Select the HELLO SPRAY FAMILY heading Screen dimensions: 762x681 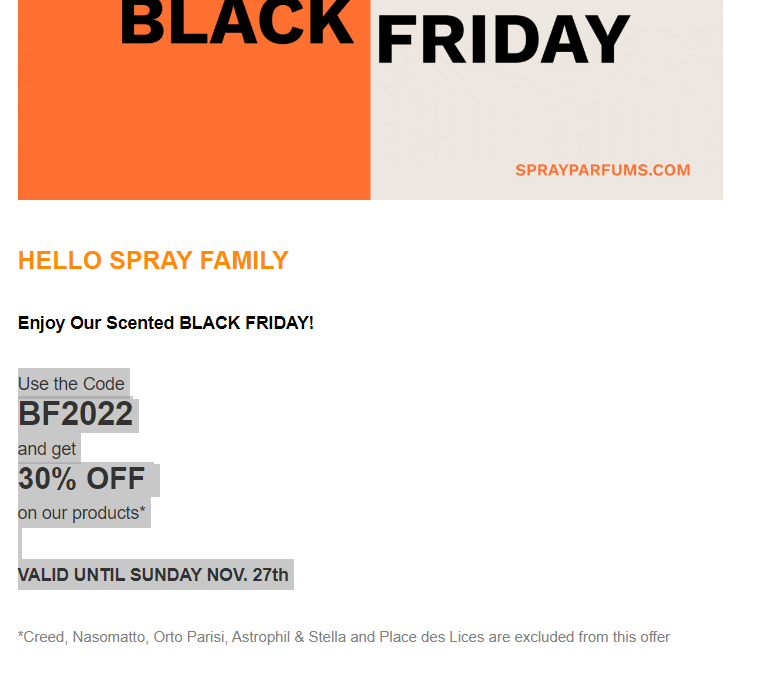pyautogui.click(x=153, y=260)
